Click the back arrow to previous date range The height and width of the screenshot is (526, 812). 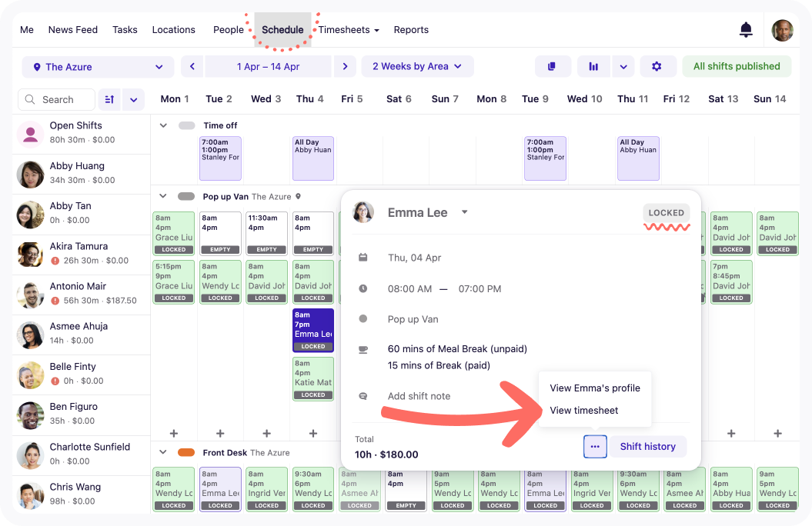point(192,66)
